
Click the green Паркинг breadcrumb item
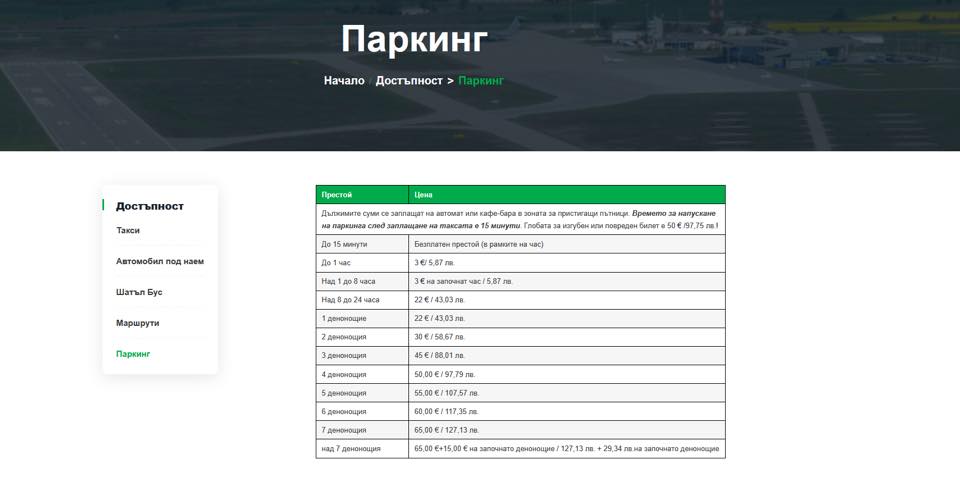481,80
